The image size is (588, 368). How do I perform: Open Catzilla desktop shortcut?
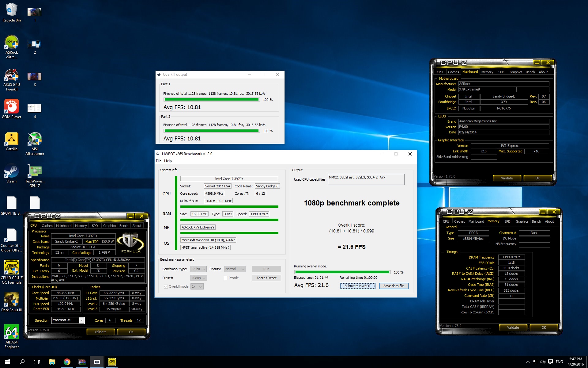(12, 142)
